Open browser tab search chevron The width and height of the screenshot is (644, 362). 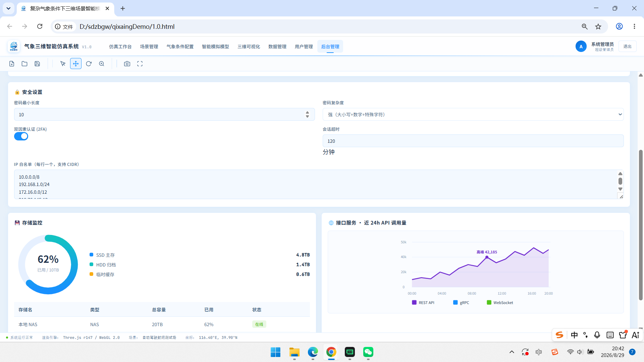click(x=8, y=8)
